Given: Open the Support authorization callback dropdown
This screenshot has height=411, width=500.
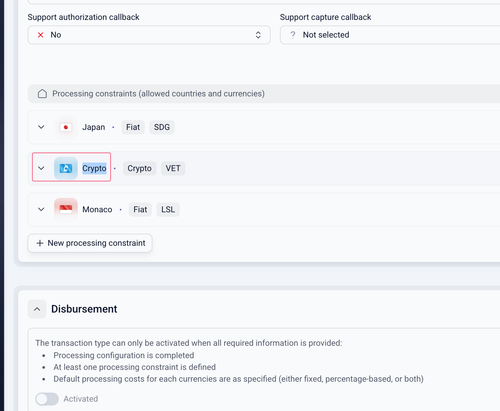Looking at the screenshot, I should point(149,35).
